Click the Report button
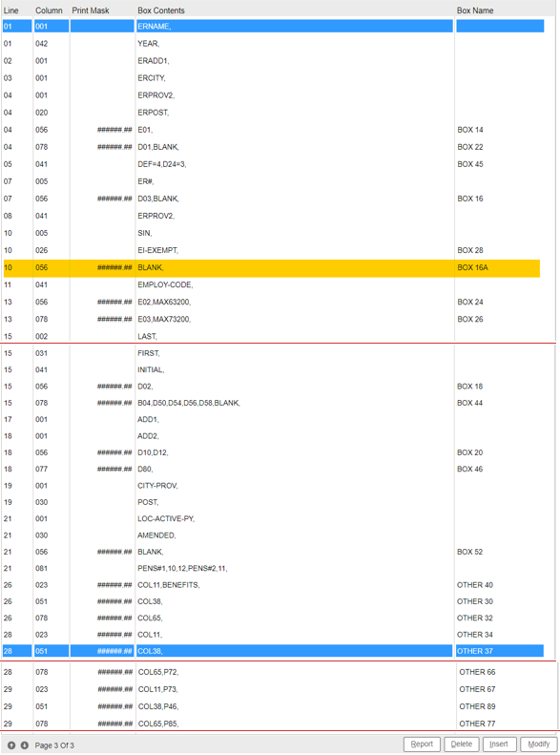The image size is (560, 755). [x=422, y=744]
